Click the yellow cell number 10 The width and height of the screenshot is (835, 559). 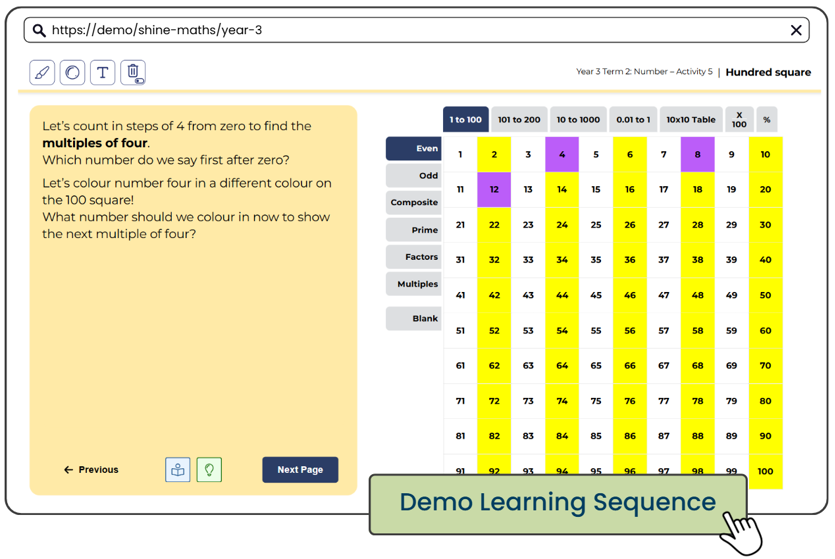pyautogui.click(x=766, y=154)
